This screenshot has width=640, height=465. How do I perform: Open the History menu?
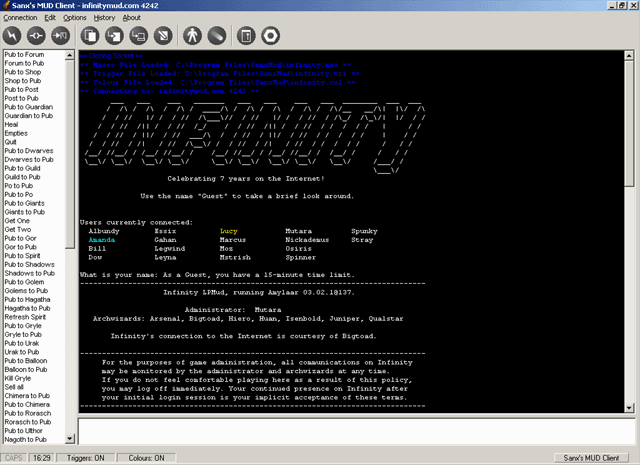(x=104, y=18)
